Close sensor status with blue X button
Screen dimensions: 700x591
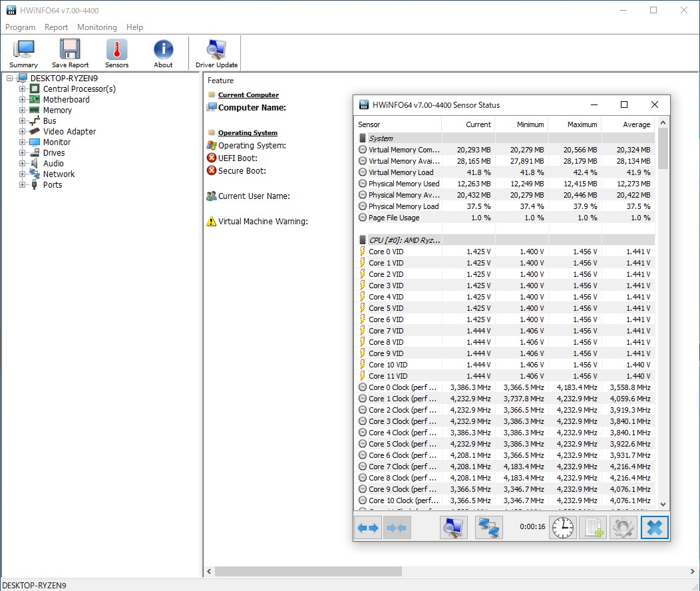(x=655, y=528)
